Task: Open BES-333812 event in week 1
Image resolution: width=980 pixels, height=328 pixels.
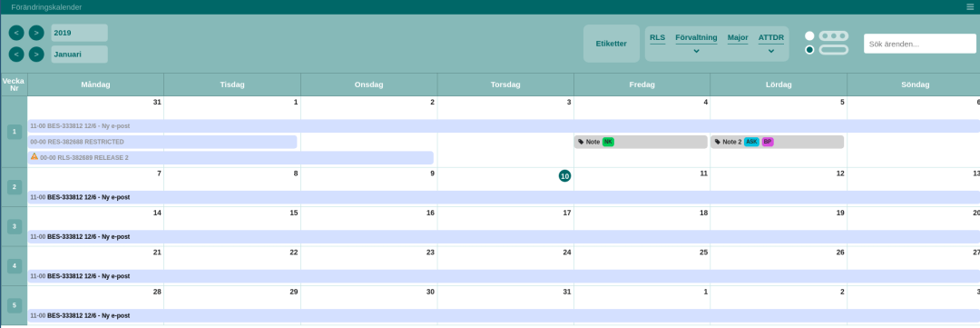Action: pos(504,125)
